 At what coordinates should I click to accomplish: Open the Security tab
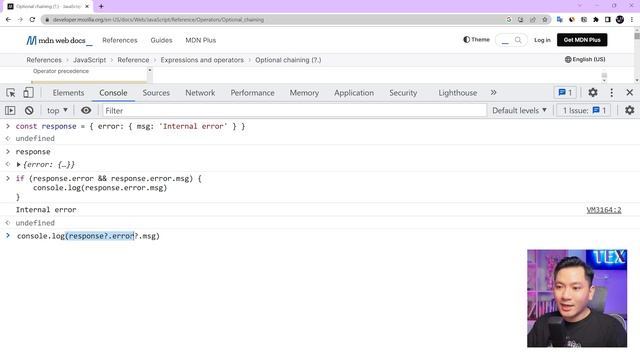[x=403, y=93]
